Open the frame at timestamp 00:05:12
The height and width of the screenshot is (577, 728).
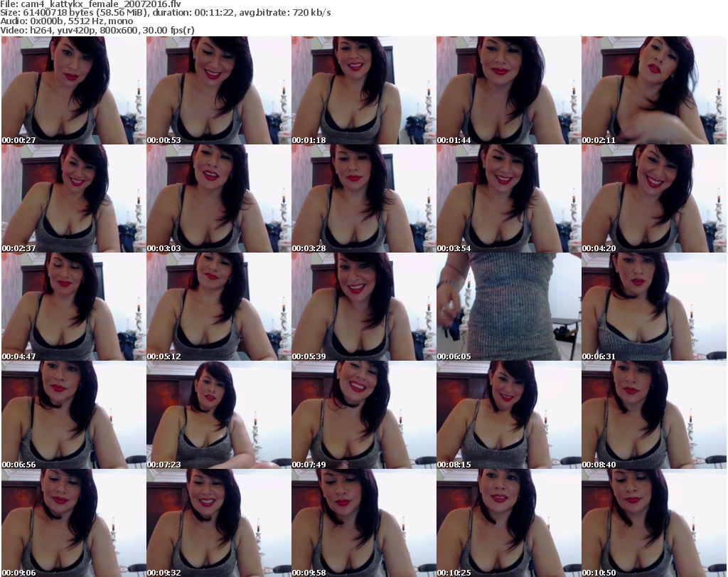[x=219, y=307]
